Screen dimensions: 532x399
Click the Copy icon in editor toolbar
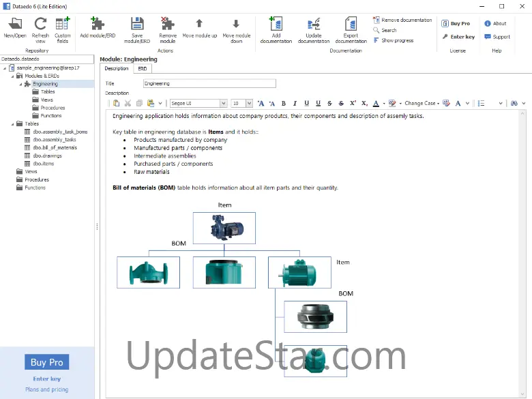139,103
